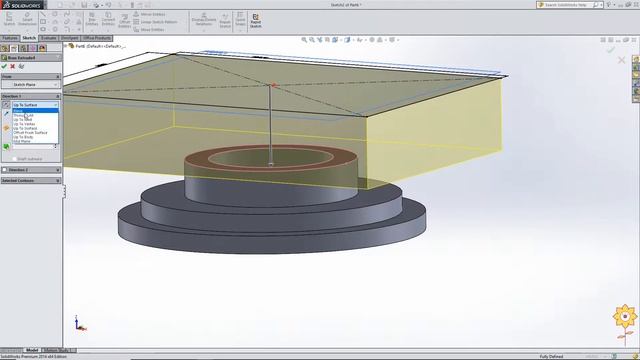Select the Smart Dimension tool

27,19
